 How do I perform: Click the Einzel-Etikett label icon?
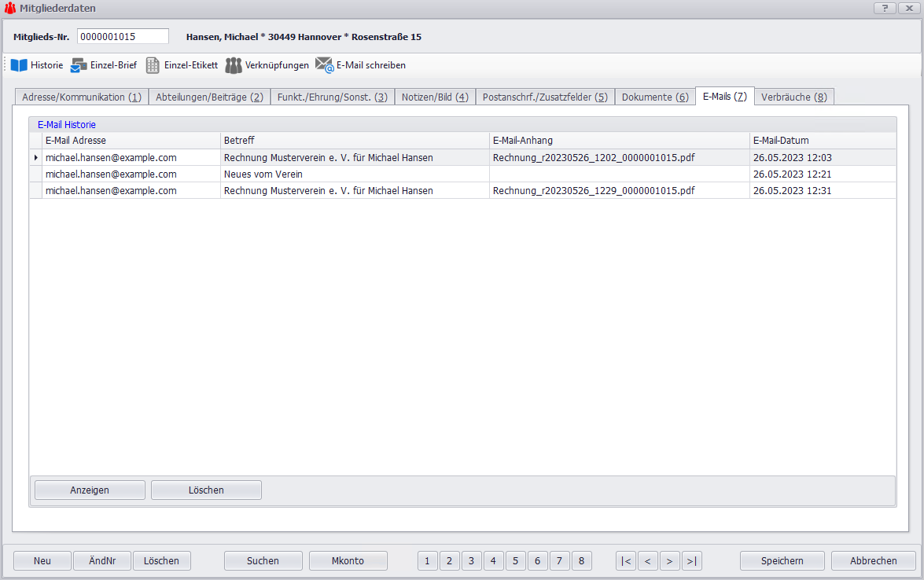click(x=153, y=65)
